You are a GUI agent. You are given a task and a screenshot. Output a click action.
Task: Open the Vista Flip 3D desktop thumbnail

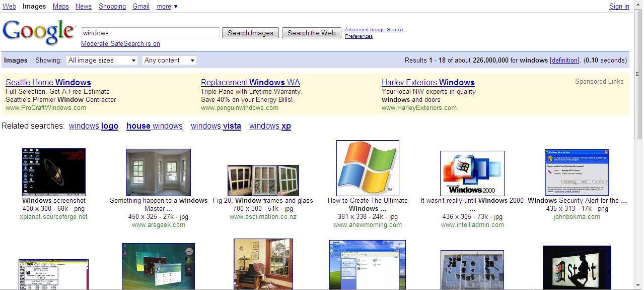point(158,266)
